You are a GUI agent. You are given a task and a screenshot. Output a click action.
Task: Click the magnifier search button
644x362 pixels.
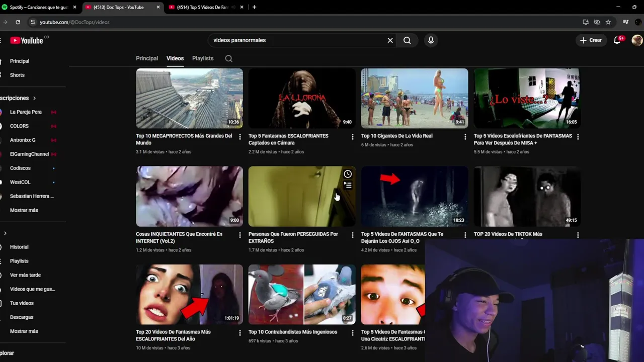click(407, 40)
